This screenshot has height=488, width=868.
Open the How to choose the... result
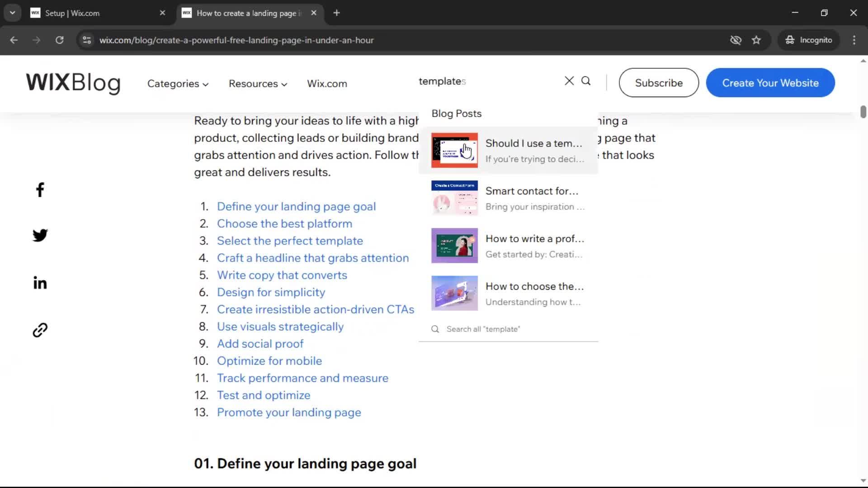pyautogui.click(x=508, y=293)
